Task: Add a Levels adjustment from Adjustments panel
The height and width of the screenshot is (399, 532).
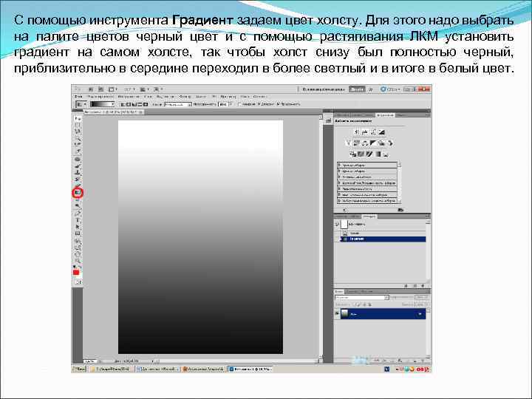Action: coord(365,132)
